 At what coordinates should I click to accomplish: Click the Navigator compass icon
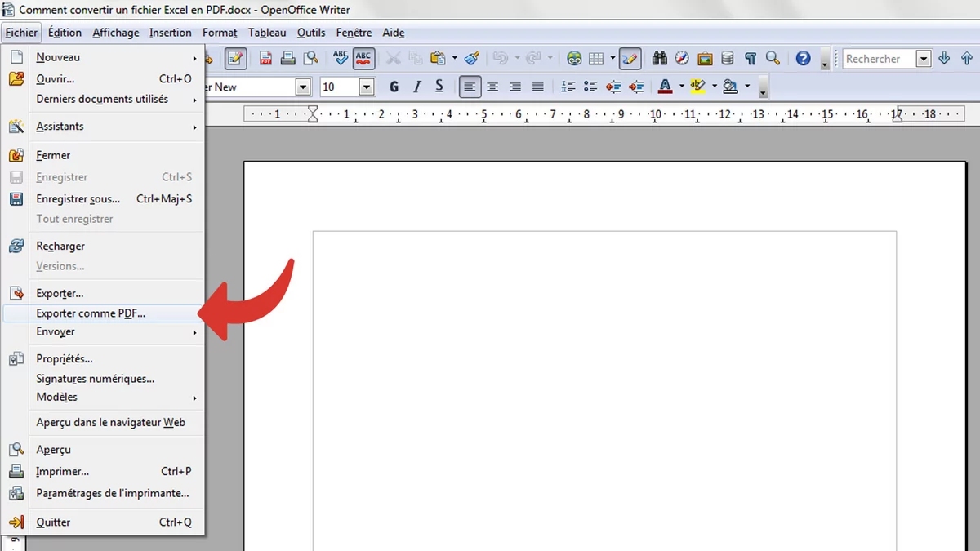681,59
